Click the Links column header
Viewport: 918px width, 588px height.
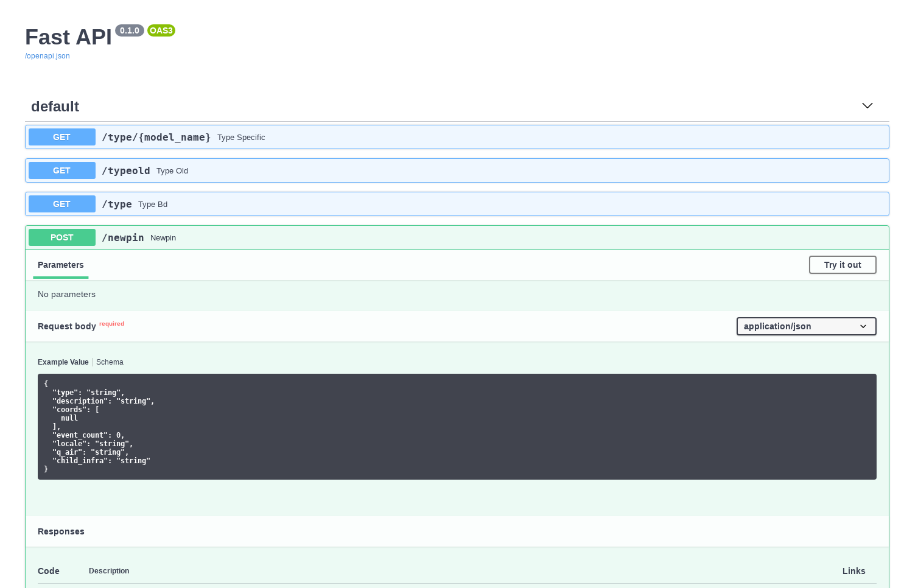click(x=853, y=571)
